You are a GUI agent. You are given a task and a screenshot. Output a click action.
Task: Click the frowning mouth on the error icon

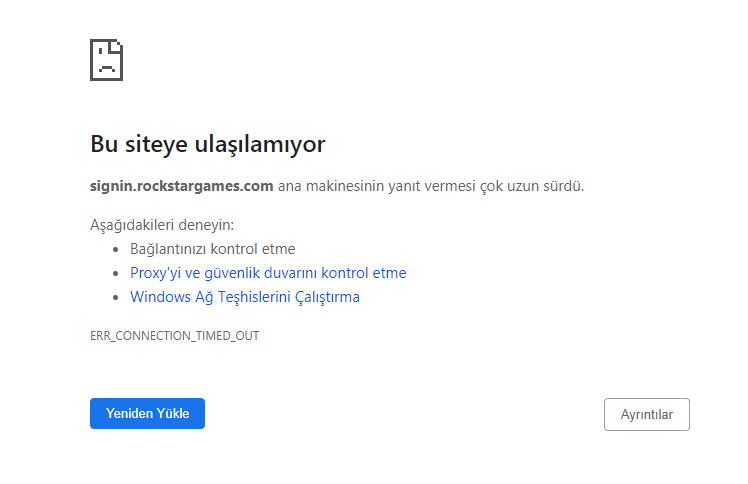[106, 69]
